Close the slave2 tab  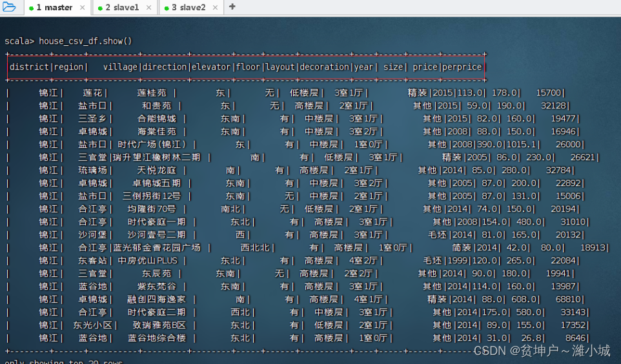tap(215, 8)
